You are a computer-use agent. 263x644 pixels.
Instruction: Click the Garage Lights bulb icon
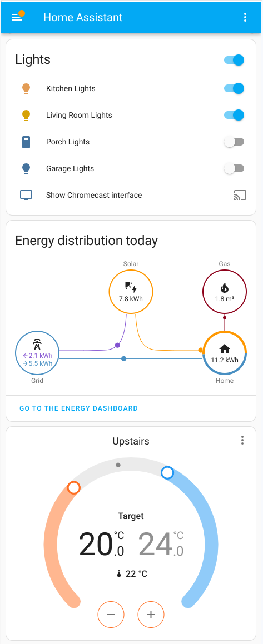(26, 169)
